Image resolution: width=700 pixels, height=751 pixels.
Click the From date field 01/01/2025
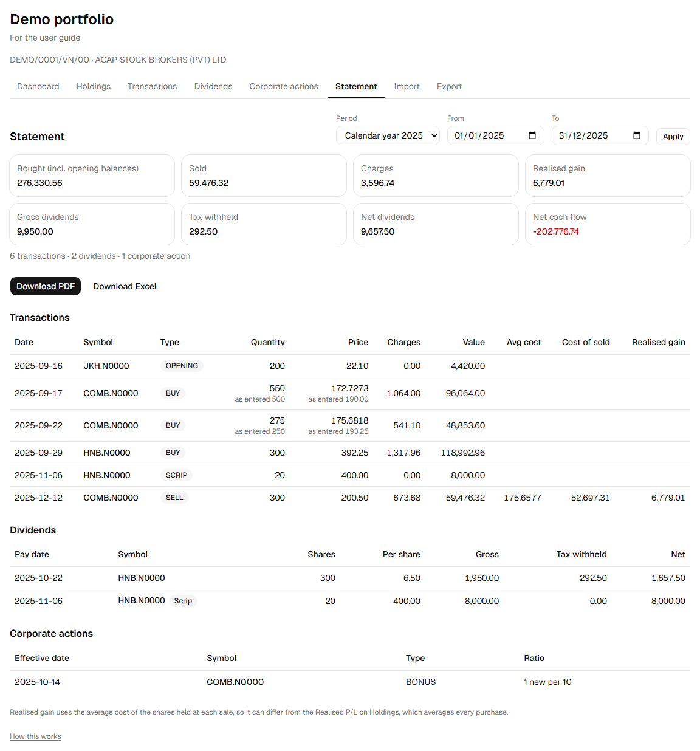(496, 135)
